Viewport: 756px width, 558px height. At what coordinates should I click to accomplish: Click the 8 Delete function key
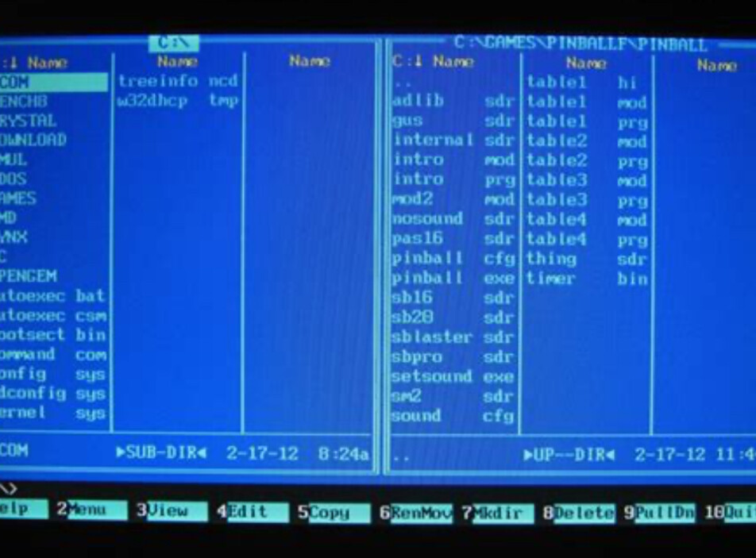pyautogui.click(x=579, y=514)
